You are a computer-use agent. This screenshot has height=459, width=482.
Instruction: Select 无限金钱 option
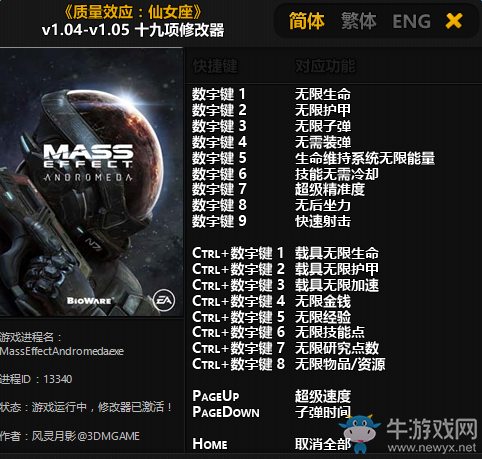tap(322, 301)
